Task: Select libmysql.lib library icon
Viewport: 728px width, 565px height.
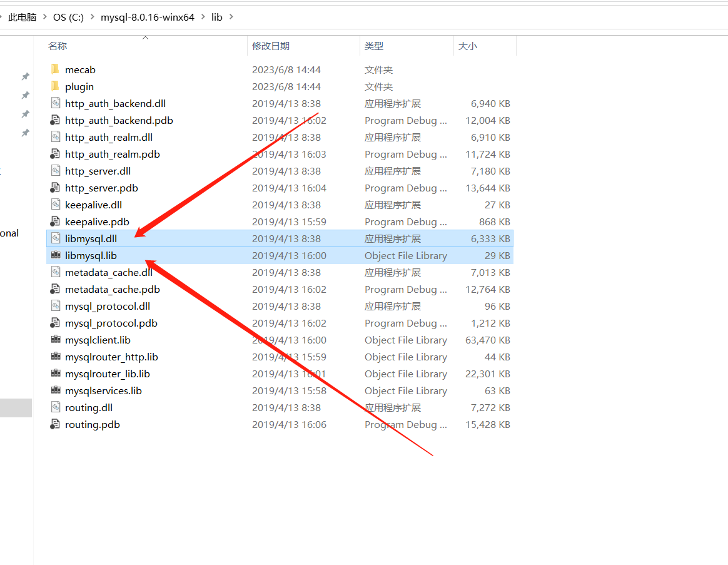Action: 55,255
